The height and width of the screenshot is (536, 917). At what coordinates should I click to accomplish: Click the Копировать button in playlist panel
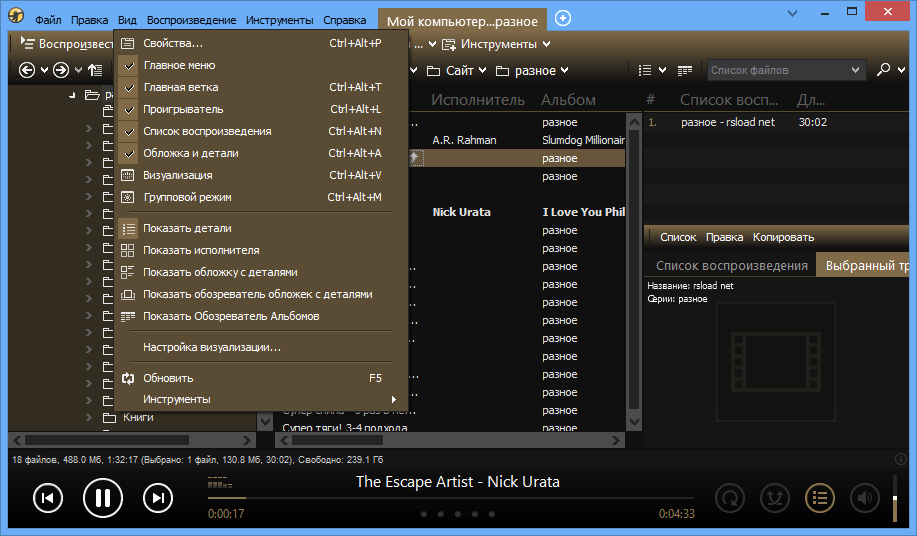(783, 237)
